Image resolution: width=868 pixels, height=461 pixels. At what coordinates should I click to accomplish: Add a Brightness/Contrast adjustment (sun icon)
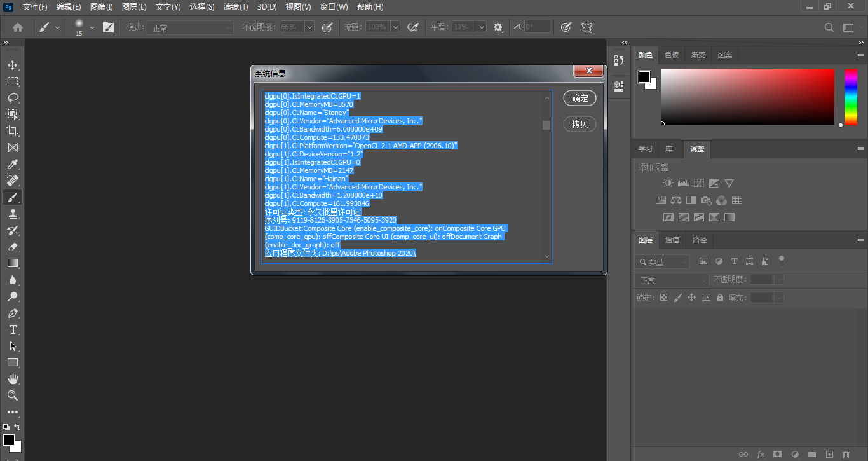[x=668, y=183]
